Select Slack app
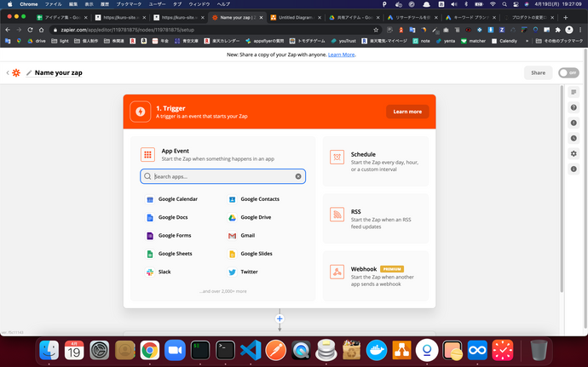Screen dimensions: 588x367 coord(158,272)
